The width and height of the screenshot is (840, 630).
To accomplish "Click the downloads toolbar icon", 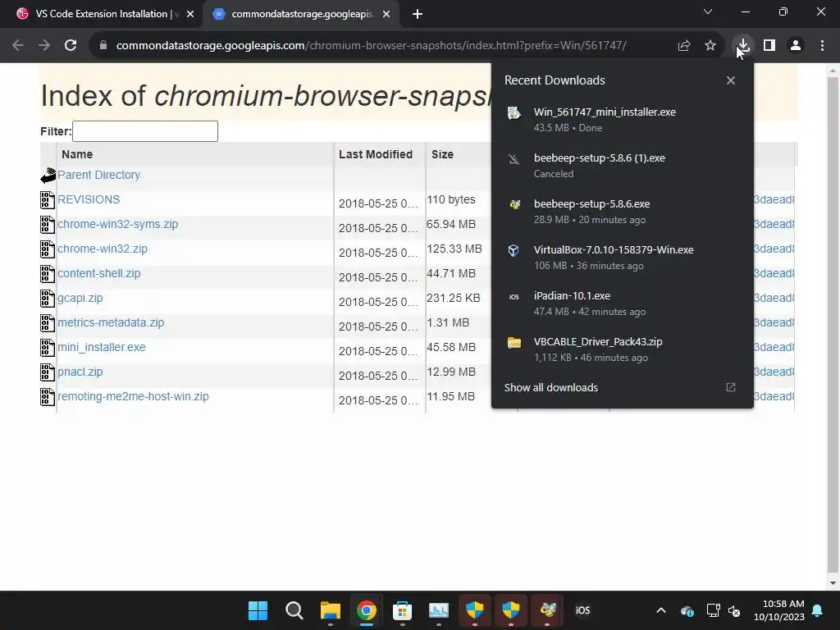I will (x=743, y=46).
